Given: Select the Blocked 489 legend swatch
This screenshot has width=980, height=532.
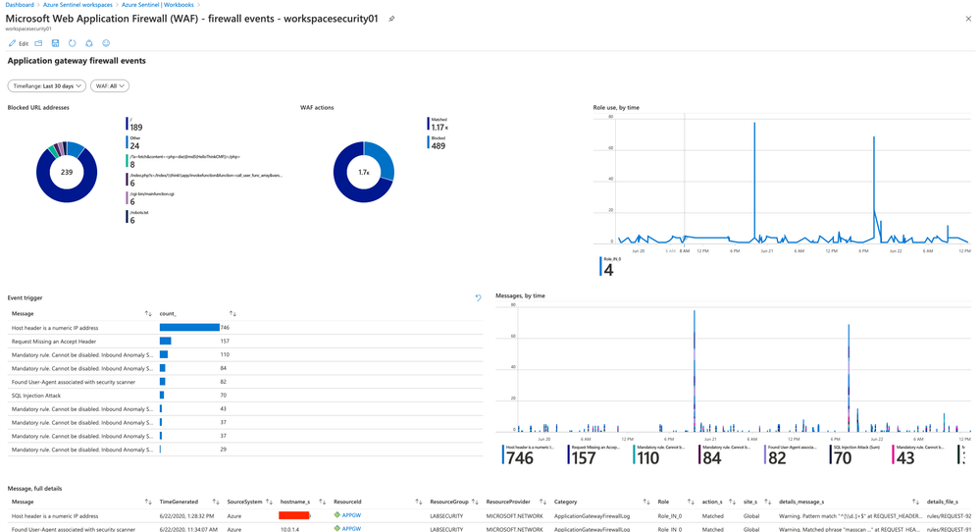Looking at the screenshot, I should [429, 142].
